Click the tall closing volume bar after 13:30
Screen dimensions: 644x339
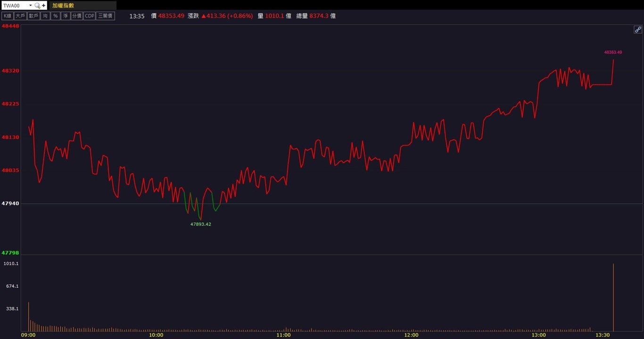tap(613, 298)
